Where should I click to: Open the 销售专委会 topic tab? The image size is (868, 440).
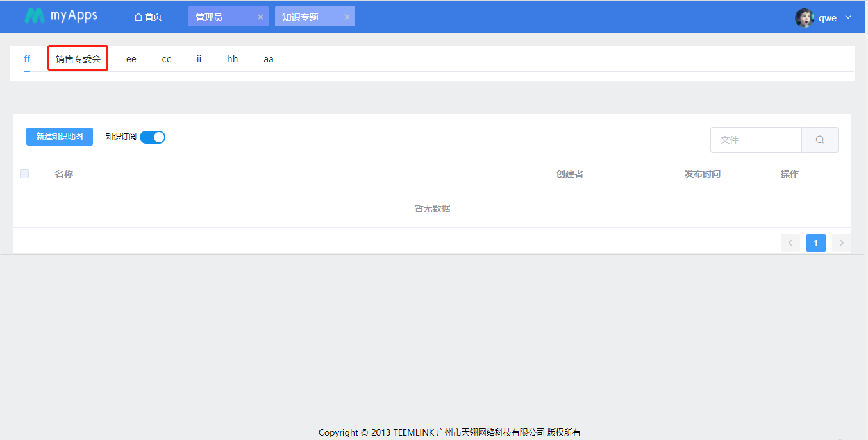[78, 59]
